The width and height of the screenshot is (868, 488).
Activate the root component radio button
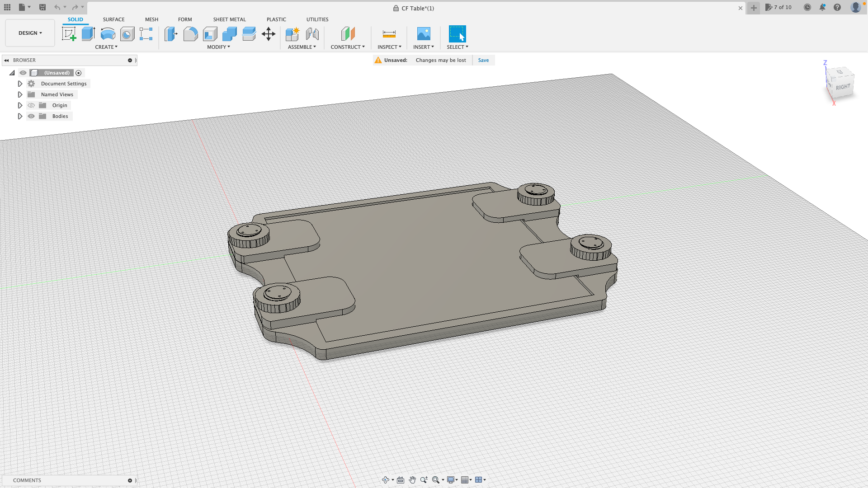coord(79,73)
